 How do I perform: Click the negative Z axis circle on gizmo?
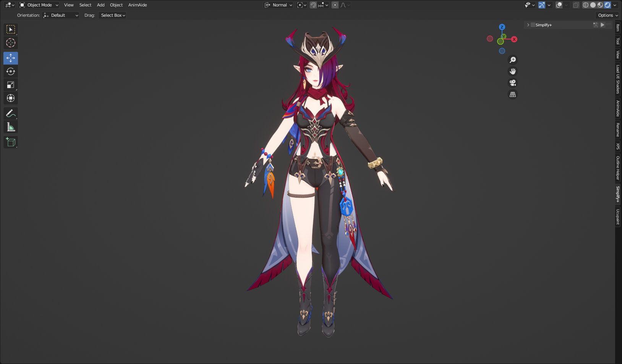502,51
